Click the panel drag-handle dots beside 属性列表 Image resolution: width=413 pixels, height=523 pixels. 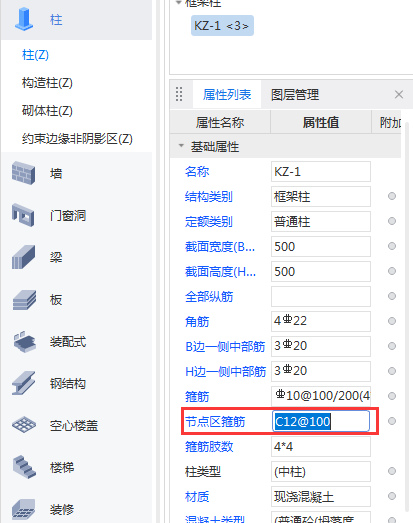(x=179, y=94)
